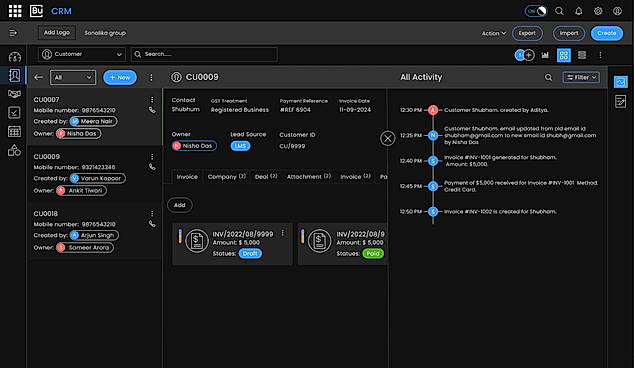Click 12:35 PM timeline marker N
The width and height of the screenshot is (635, 368).
(x=433, y=135)
